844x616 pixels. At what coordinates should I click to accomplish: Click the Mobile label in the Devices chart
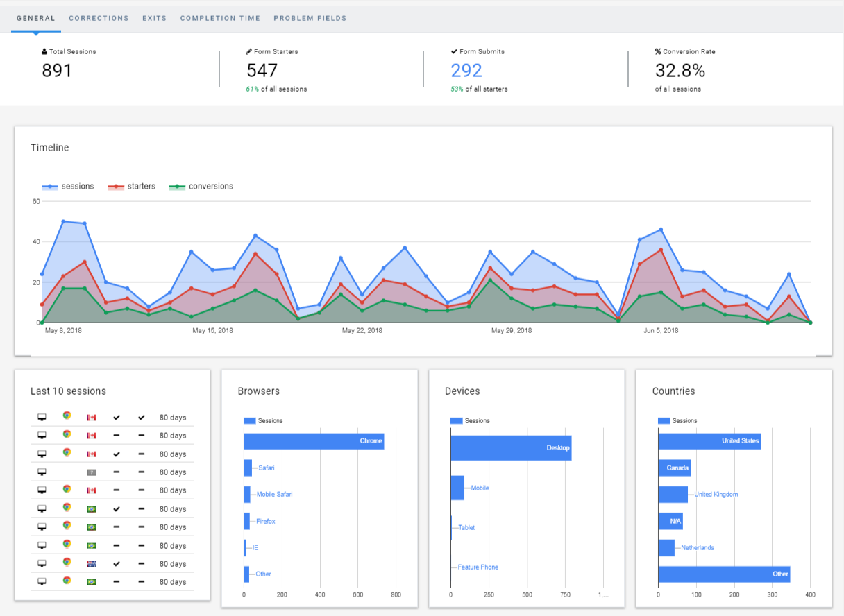click(480, 488)
